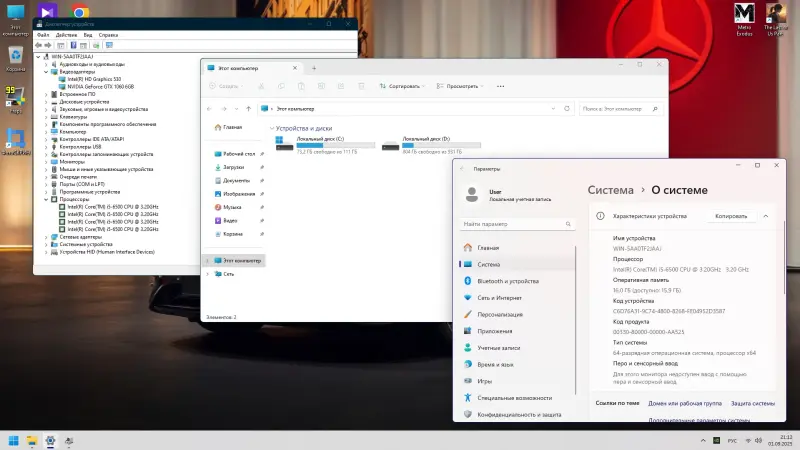Click РУС language indicator in tray
Viewport: 800px width, 450px height.
pyautogui.click(x=732, y=440)
